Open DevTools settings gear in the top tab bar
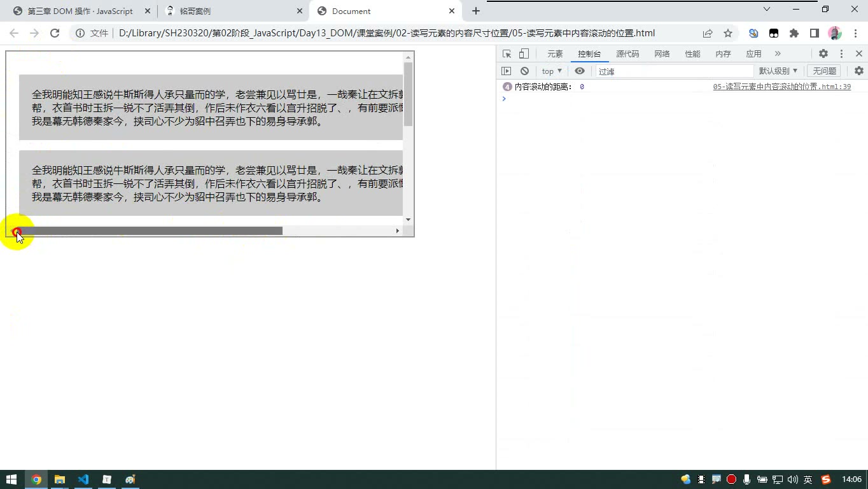 pos(823,54)
